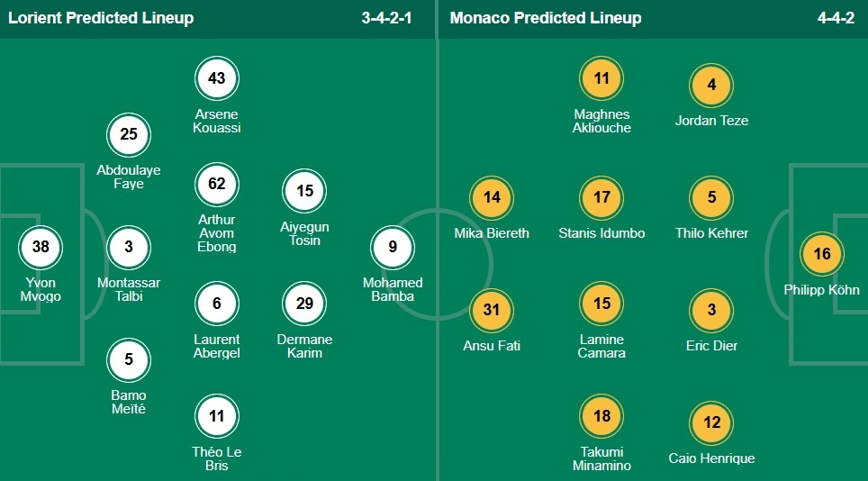
Task: Open the Montassar Talbi player name
Action: [129, 289]
